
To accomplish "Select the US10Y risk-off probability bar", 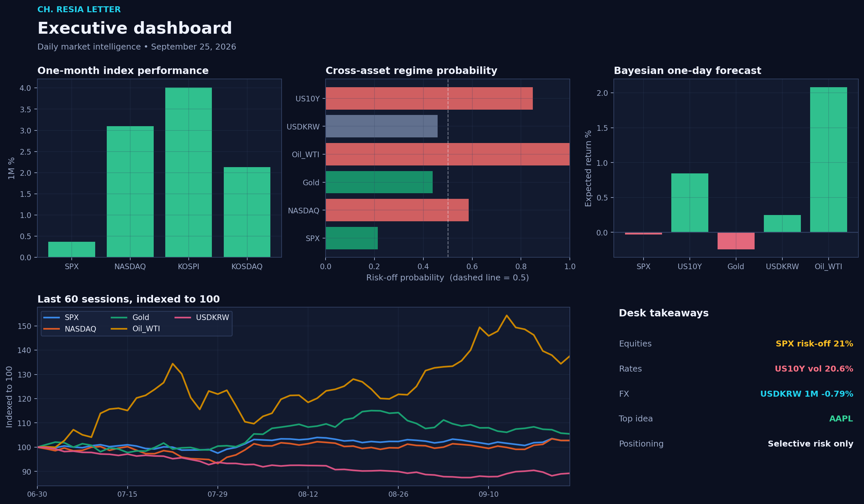I will [429, 98].
